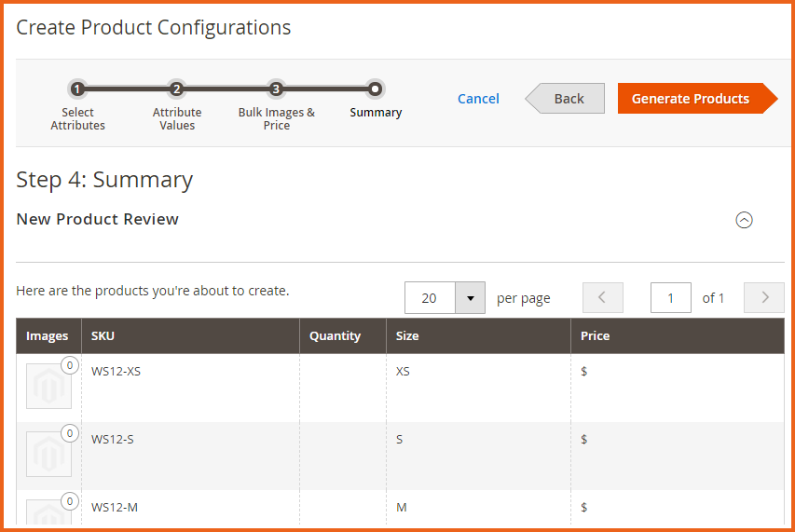Go Back to the previous step
795x532 pixels.
[565, 98]
